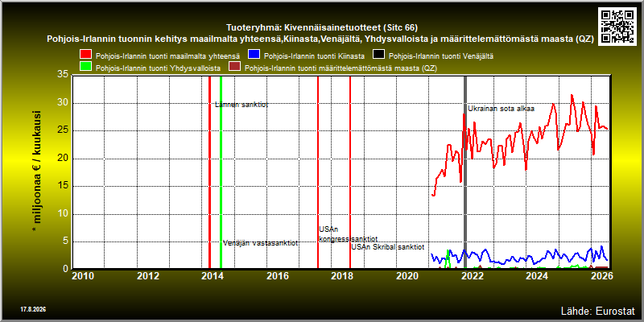Select legend text 'Pohjois-Irlannin tuonti Kiinasta'
Screen dimensions: 644x322
point(314,55)
